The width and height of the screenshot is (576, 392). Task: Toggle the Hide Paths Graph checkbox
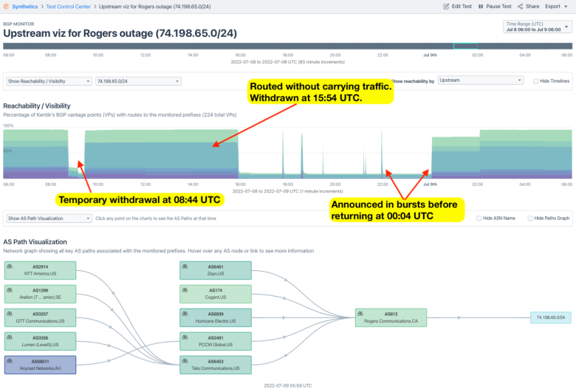pyautogui.click(x=530, y=219)
